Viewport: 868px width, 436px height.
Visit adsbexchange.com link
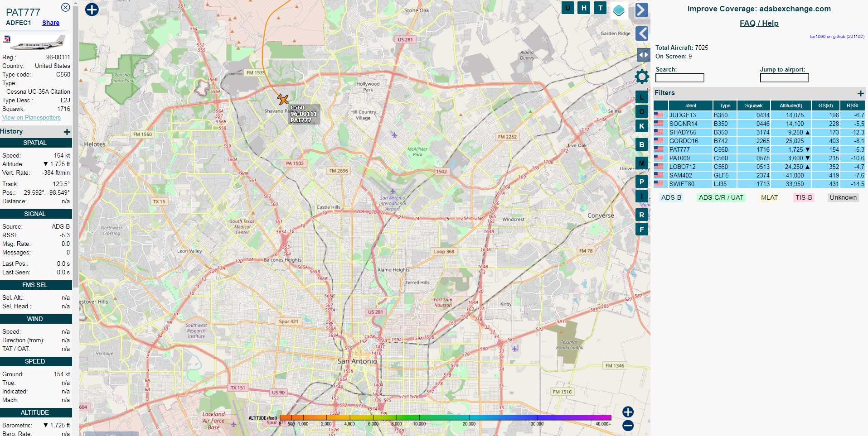(795, 9)
